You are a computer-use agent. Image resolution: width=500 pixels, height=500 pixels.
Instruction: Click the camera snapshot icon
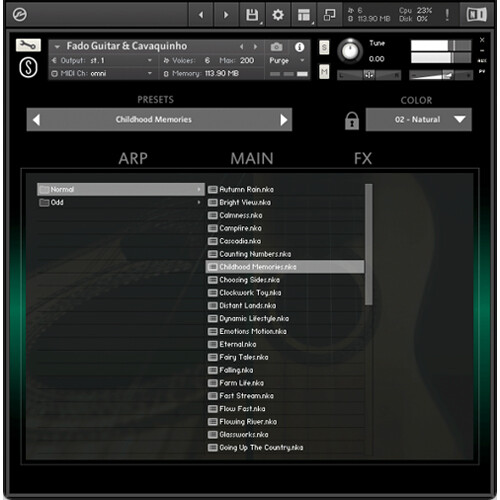276,47
